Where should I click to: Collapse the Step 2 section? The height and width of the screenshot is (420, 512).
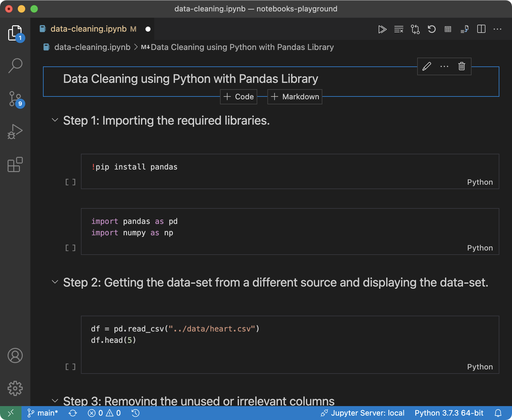[x=55, y=282]
